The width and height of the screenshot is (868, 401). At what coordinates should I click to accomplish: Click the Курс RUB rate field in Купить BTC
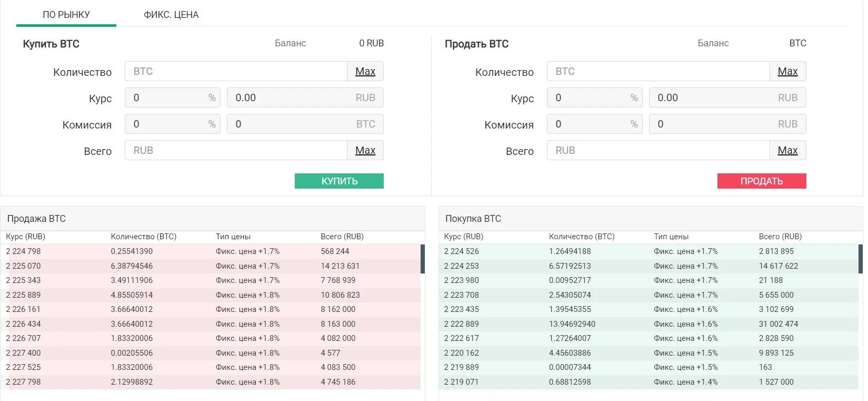pyautogui.click(x=305, y=97)
